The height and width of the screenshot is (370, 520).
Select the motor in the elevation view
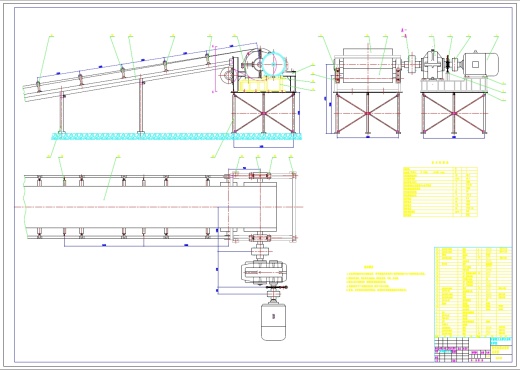coord(480,64)
